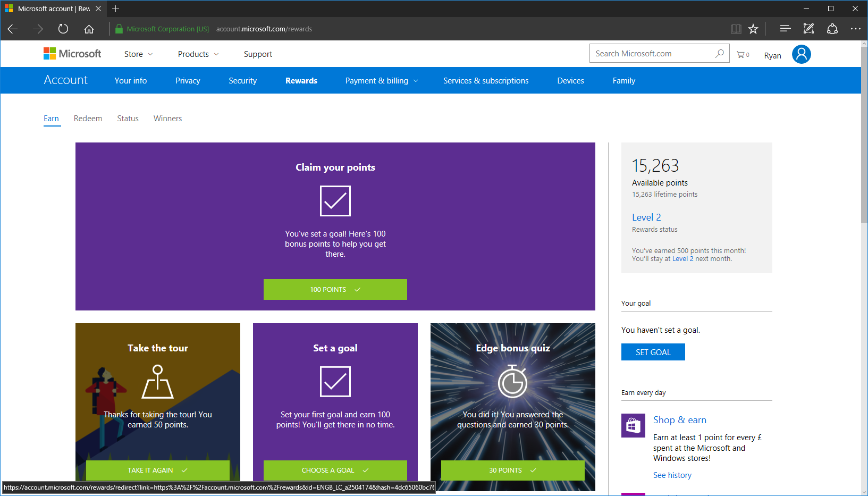Select the Rewards tab
The height and width of the screenshot is (496, 868).
point(301,81)
